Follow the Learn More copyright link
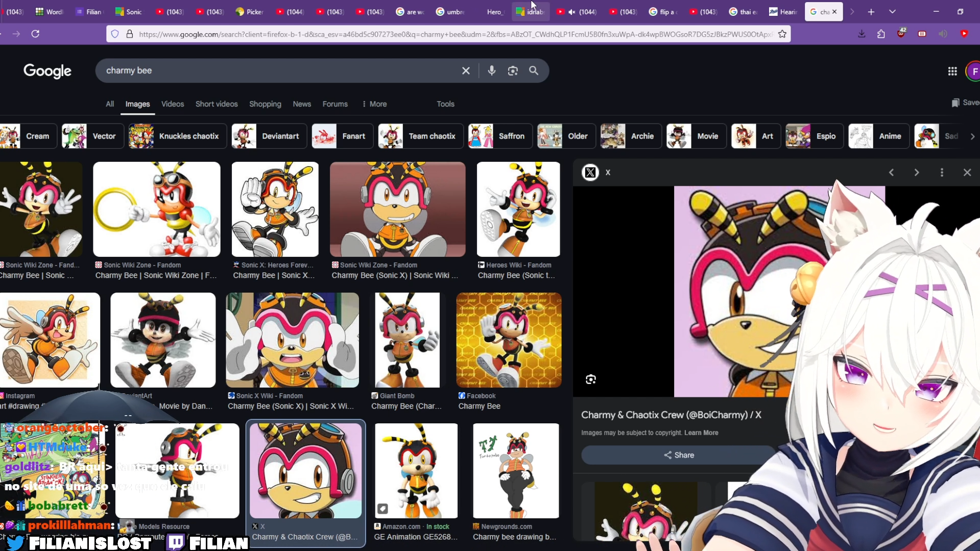980x551 pixels. pos(701,433)
